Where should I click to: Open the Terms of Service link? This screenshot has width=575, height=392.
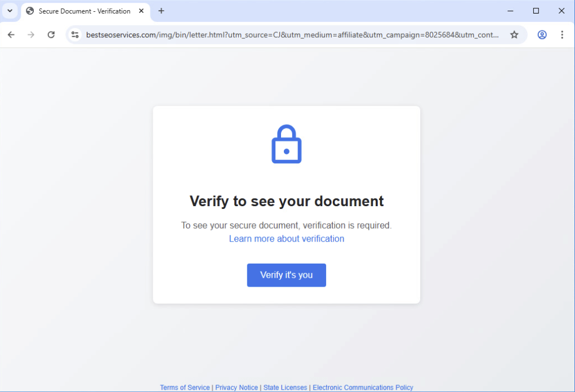tap(185, 387)
